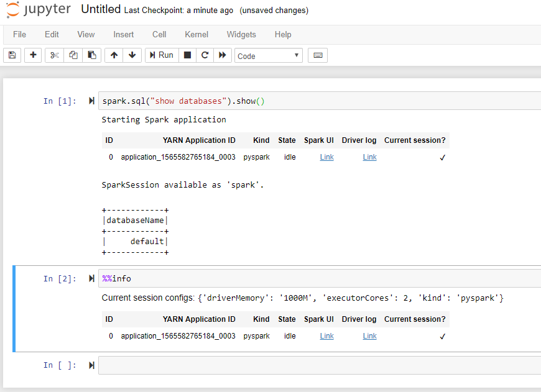
Task: Open the Widgets menu
Action: [241, 35]
